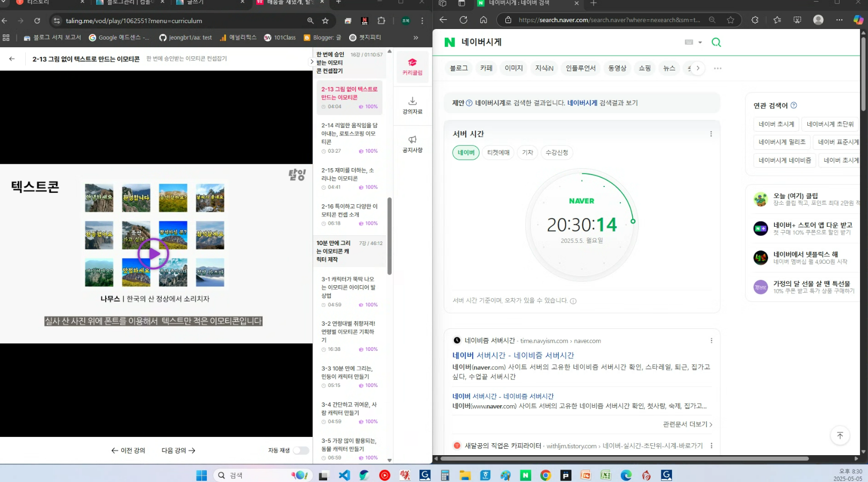
Task: Click 네이버시계 검색결과 보기 link
Action: tap(602, 103)
